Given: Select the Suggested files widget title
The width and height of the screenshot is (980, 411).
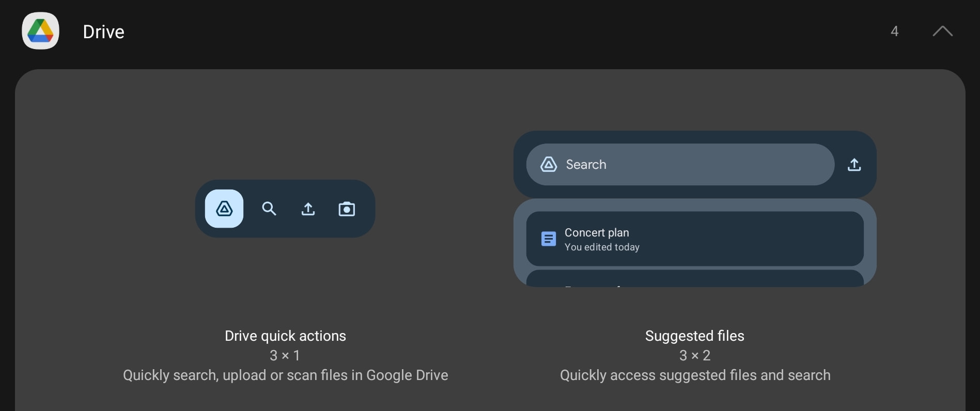Looking at the screenshot, I should pos(694,336).
